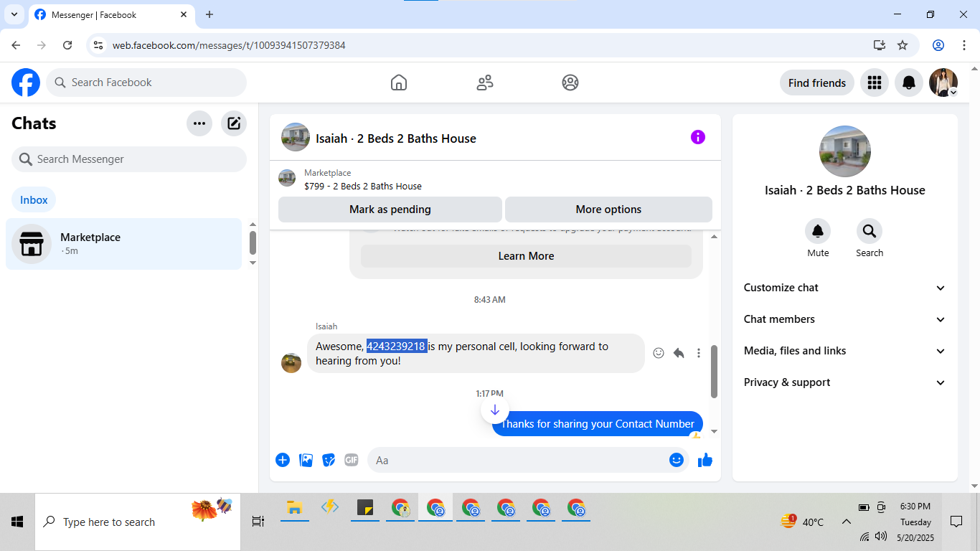Install app icon in address bar

[880, 45]
